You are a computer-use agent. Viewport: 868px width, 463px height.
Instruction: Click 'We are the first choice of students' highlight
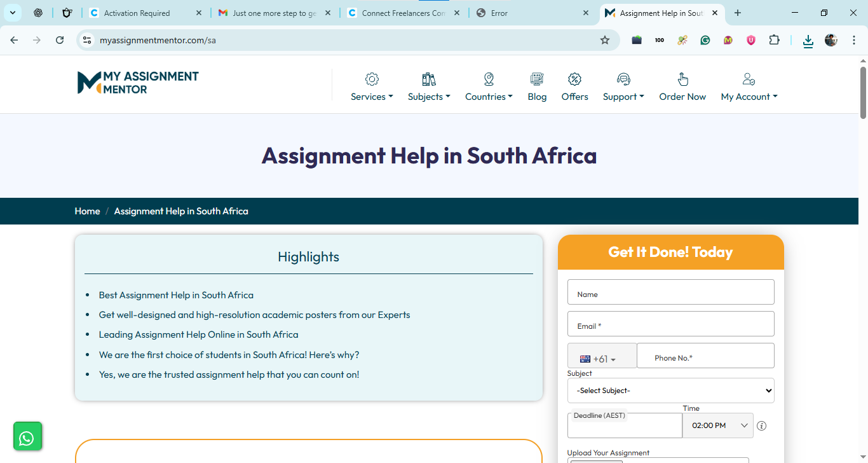tap(229, 355)
